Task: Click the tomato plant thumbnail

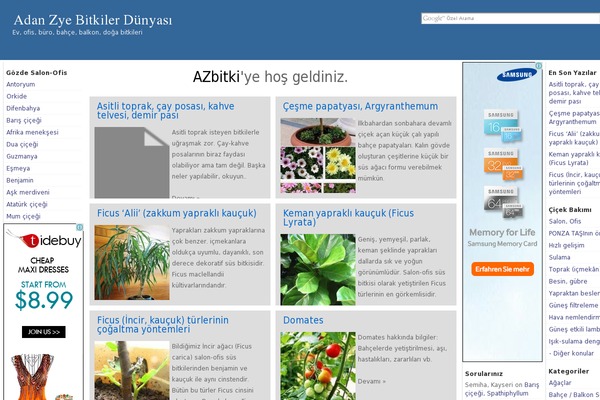Action: coord(318,366)
